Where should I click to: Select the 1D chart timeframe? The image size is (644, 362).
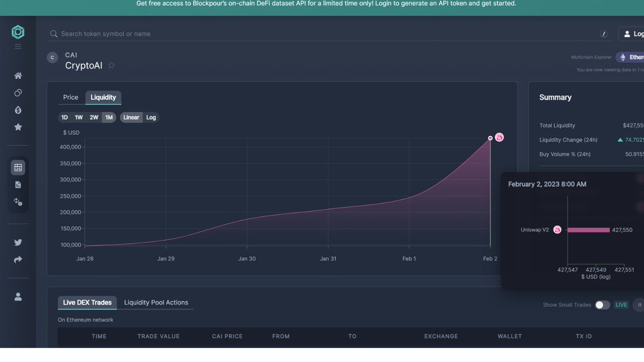coord(64,117)
